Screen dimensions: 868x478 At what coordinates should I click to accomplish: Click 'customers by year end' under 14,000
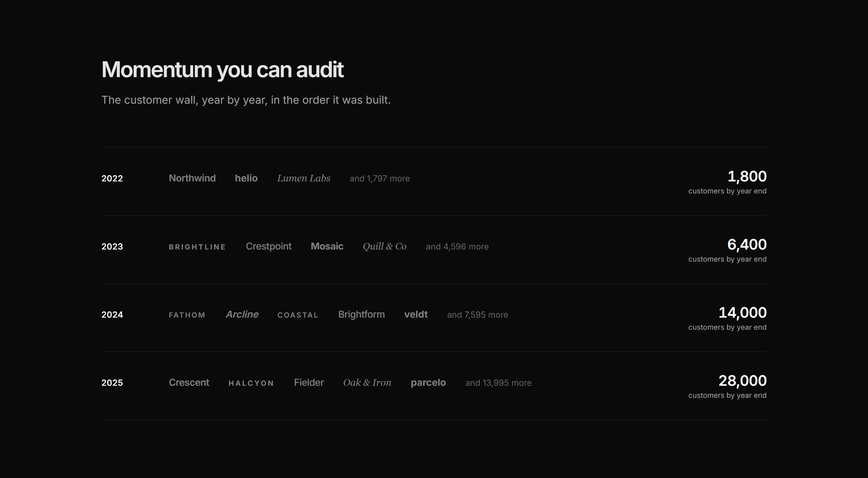coord(727,327)
